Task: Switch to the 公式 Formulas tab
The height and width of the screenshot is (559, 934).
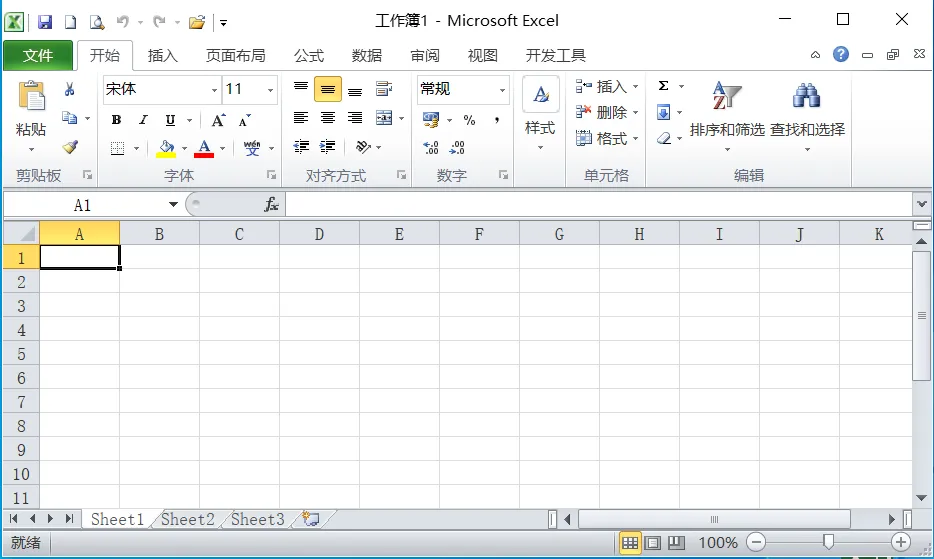Action: point(309,55)
